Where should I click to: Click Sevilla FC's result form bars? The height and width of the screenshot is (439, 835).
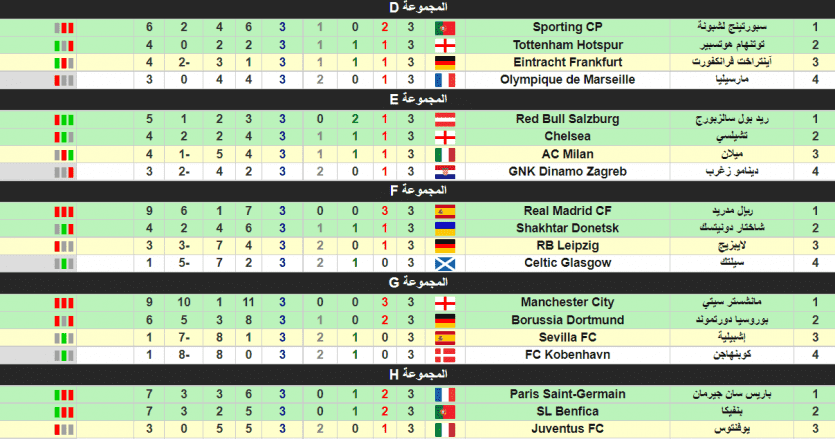(63, 338)
